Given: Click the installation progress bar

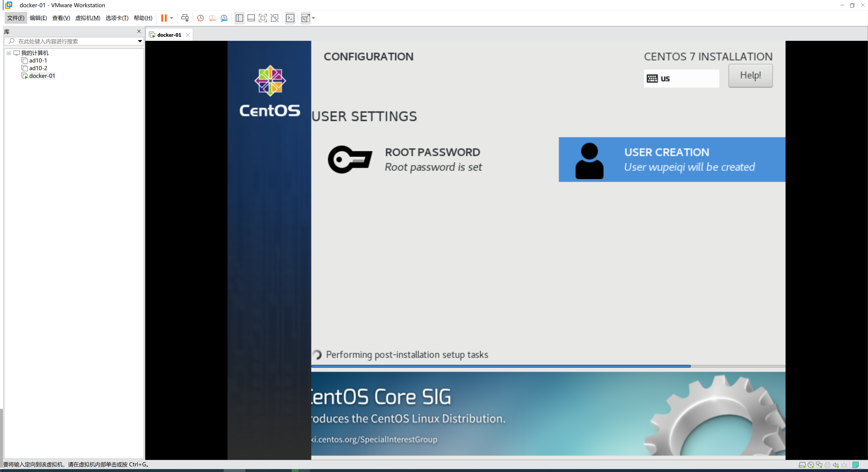Looking at the screenshot, I should click(548, 366).
